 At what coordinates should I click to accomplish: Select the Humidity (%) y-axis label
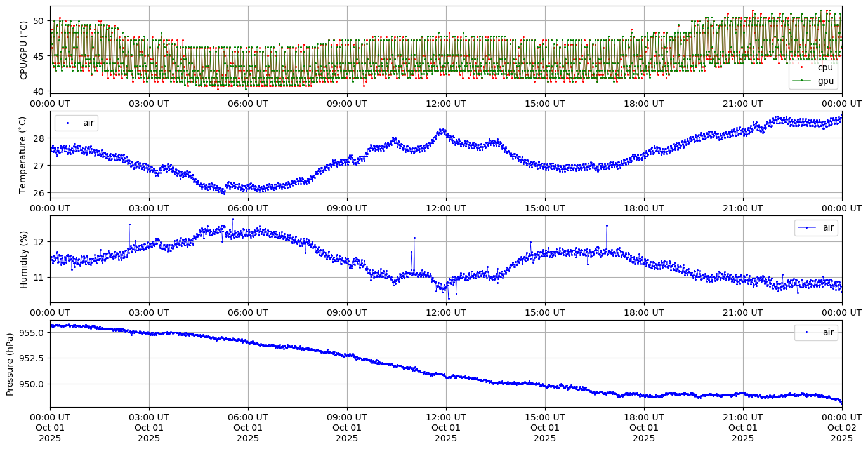pyautogui.click(x=24, y=259)
